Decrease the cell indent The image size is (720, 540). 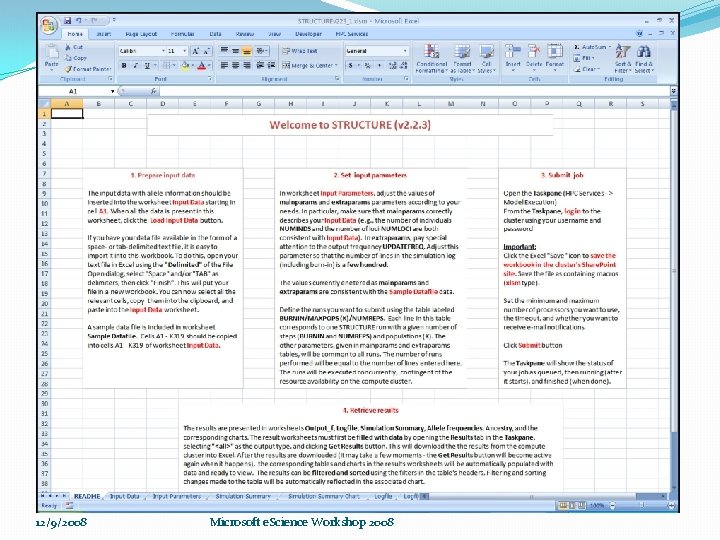click(x=259, y=66)
